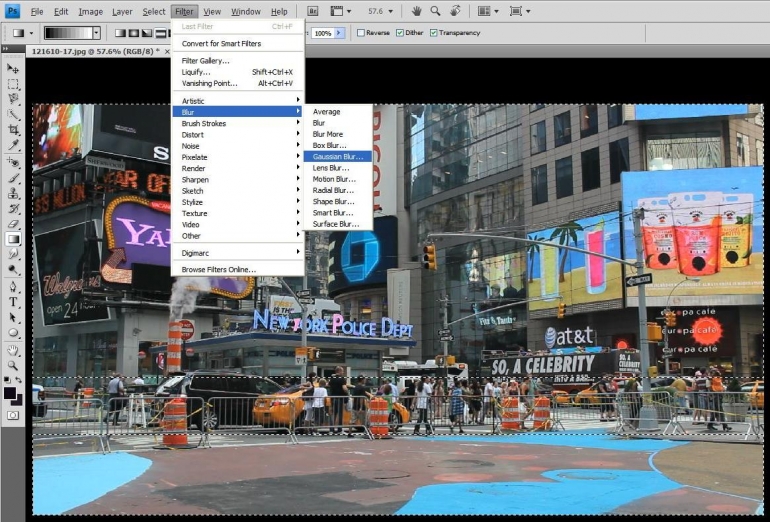
Task: Select the Rectangular Marquee tool
Action: click(x=13, y=84)
